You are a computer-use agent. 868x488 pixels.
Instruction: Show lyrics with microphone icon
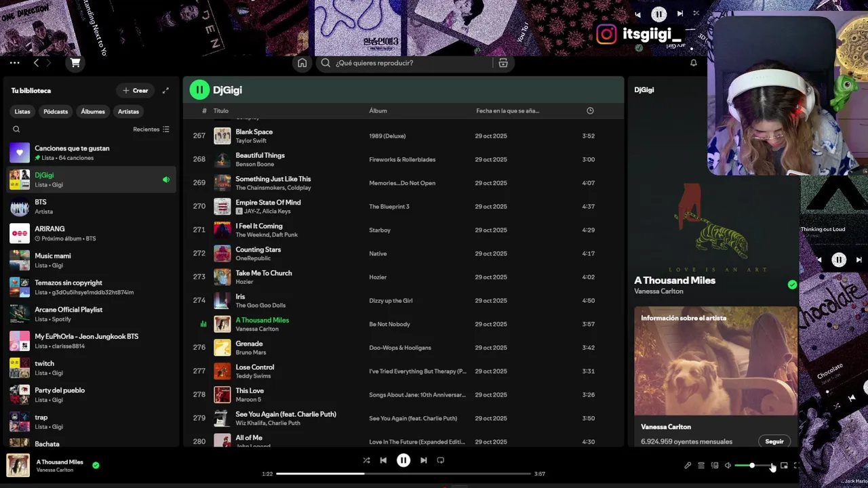tap(688, 466)
